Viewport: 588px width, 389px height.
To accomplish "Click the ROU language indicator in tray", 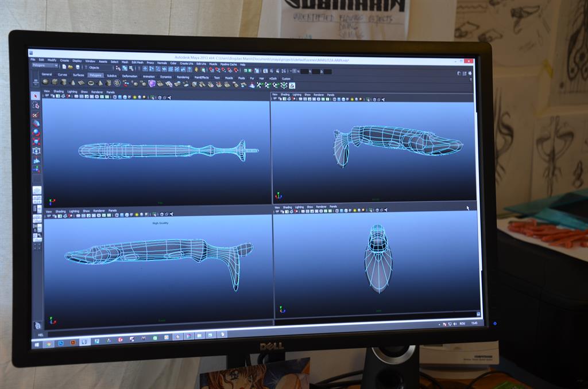I will point(462,324).
